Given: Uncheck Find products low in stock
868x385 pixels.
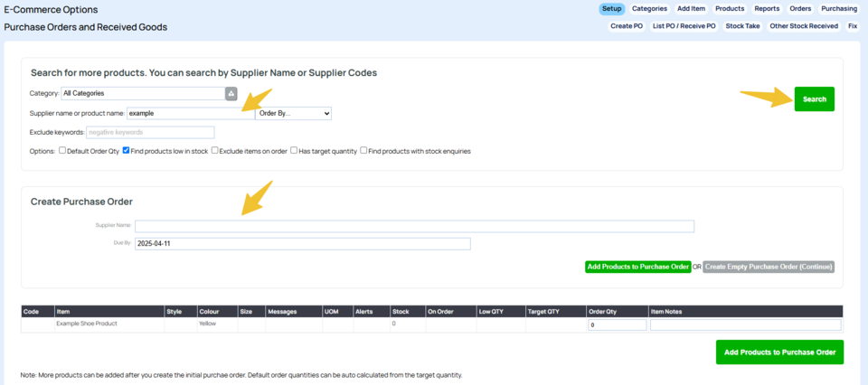Looking at the screenshot, I should (127, 151).
